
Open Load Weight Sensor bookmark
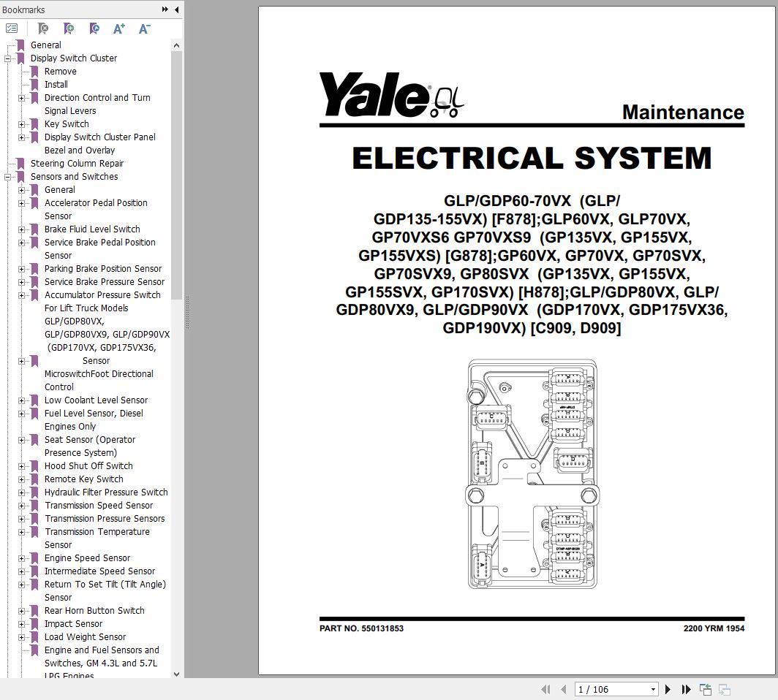(x=85, y=637)
